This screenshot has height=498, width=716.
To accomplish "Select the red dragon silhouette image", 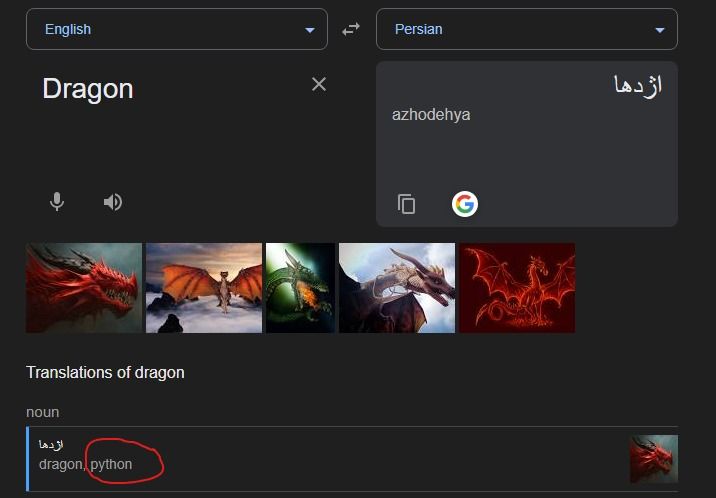I will tap(517, 288).
